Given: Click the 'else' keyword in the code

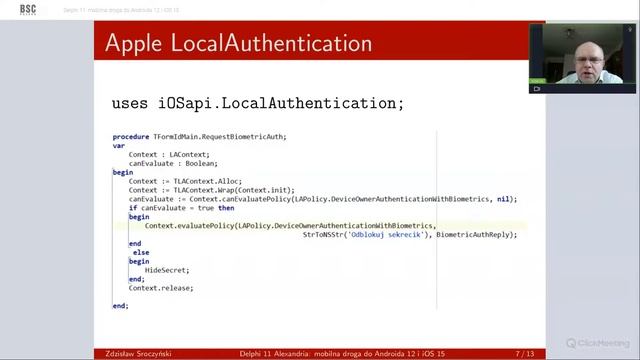Looking at the screenshot, I should pyautogui.click(x=141, y=253).
